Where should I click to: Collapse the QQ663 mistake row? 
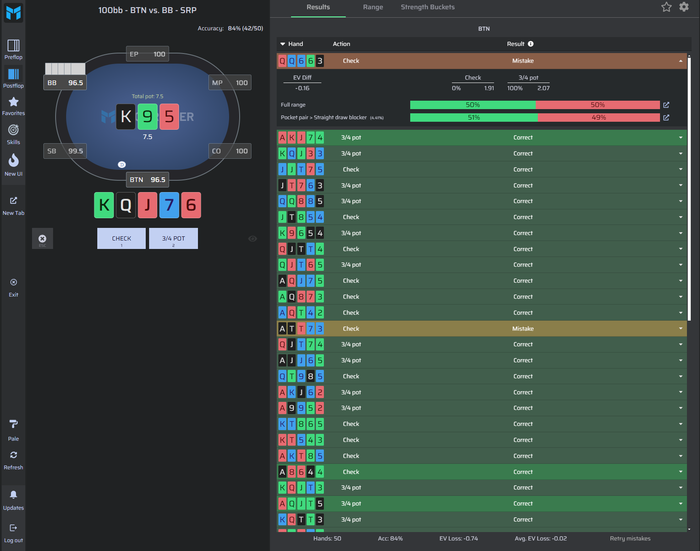680,61
